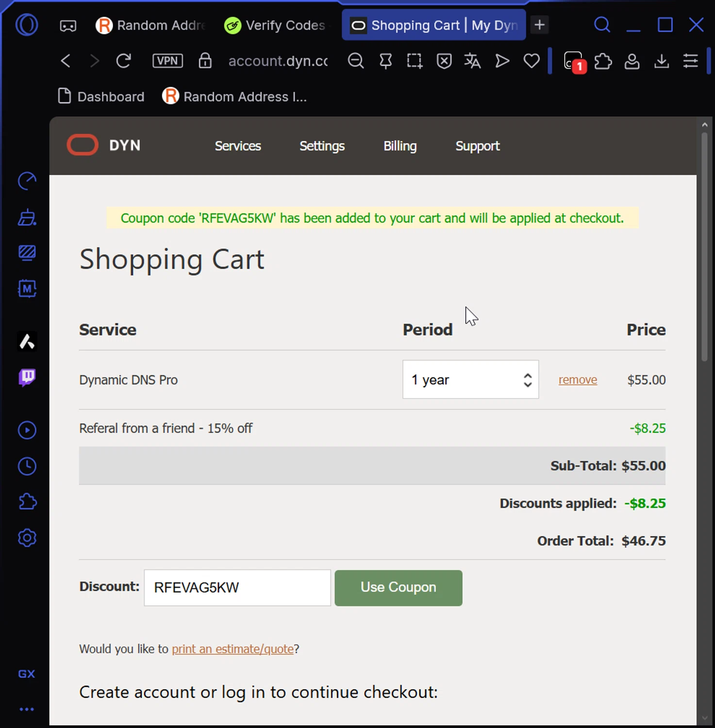Open the Services menu
Image resolution: width=715 pixels, height=728 pixels.
(238, 146)
